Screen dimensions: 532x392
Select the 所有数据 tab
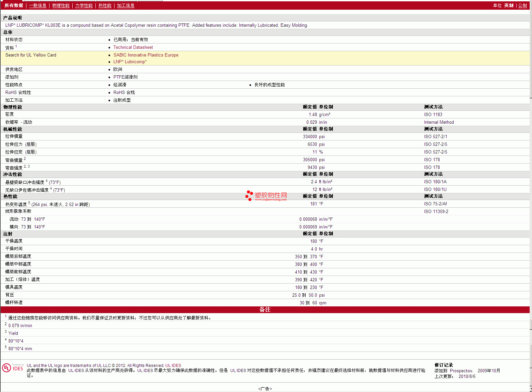14,5
